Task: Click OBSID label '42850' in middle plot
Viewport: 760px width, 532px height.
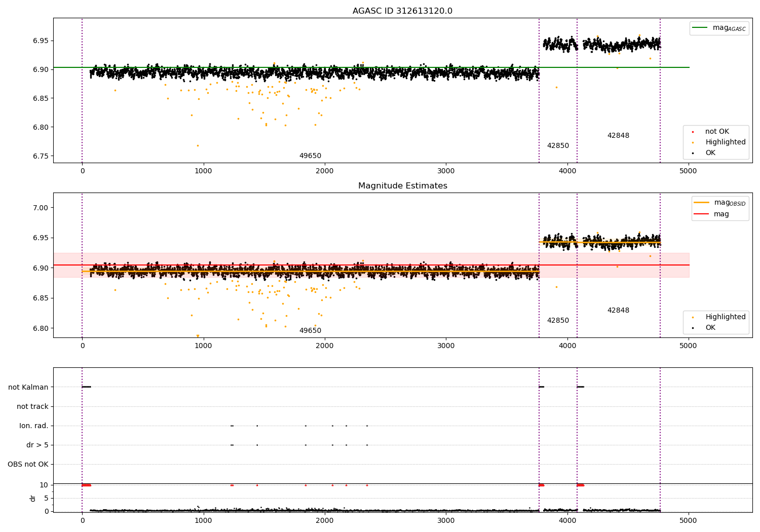Action: point(558,321)
